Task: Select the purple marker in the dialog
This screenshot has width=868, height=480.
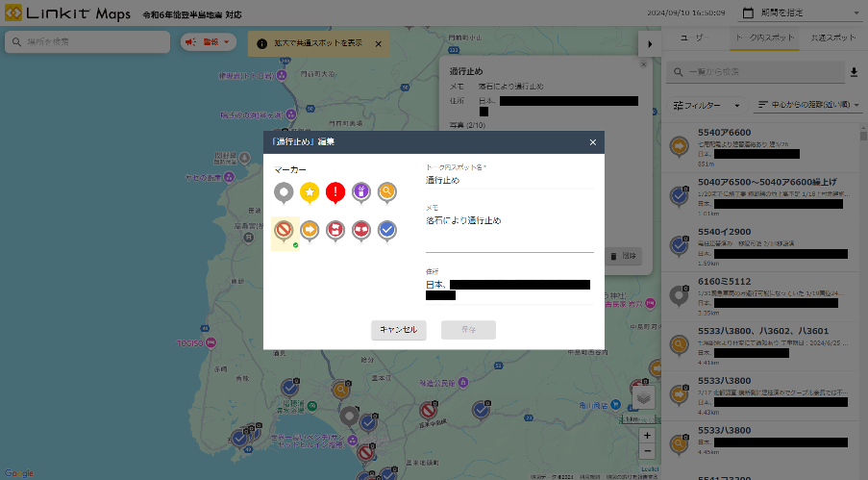Action: 360,193
